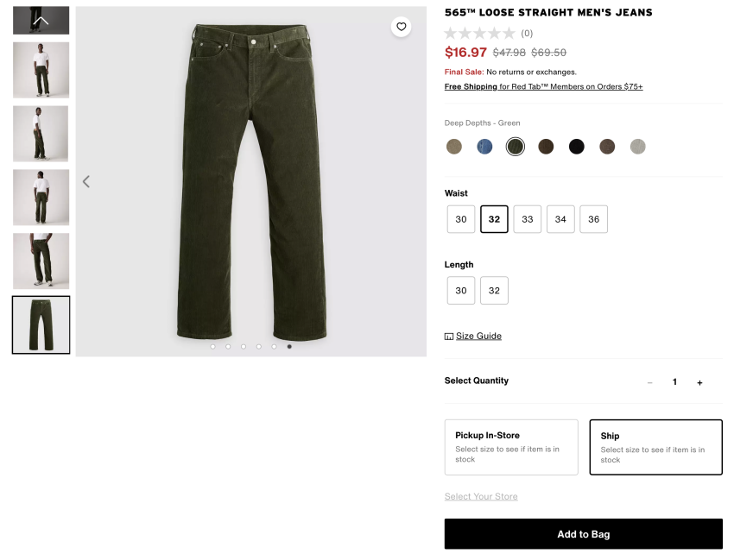Image resolution: width=734 pixels, height=560 pixels.
Task: View the flat-lay green jeans thumbnail
Action: click(x=41, y=324)
